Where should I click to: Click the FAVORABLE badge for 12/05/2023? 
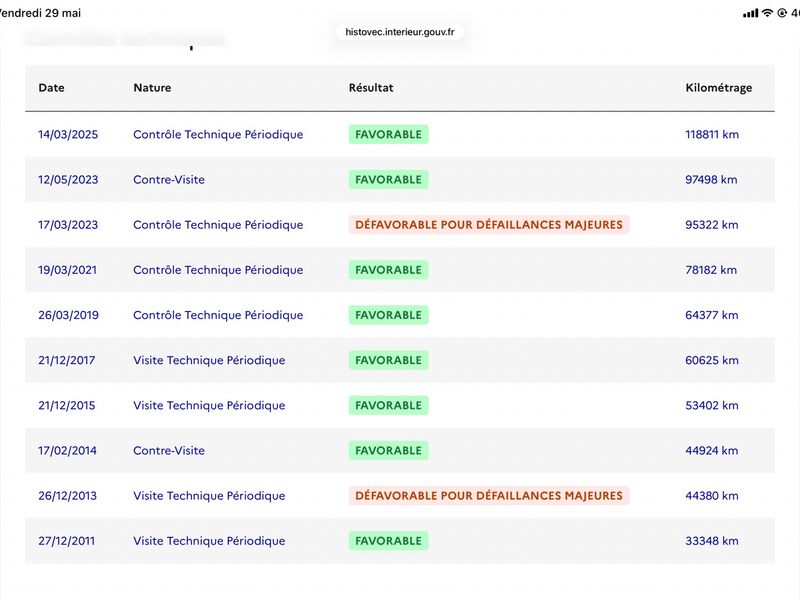[x=388, y=180]
